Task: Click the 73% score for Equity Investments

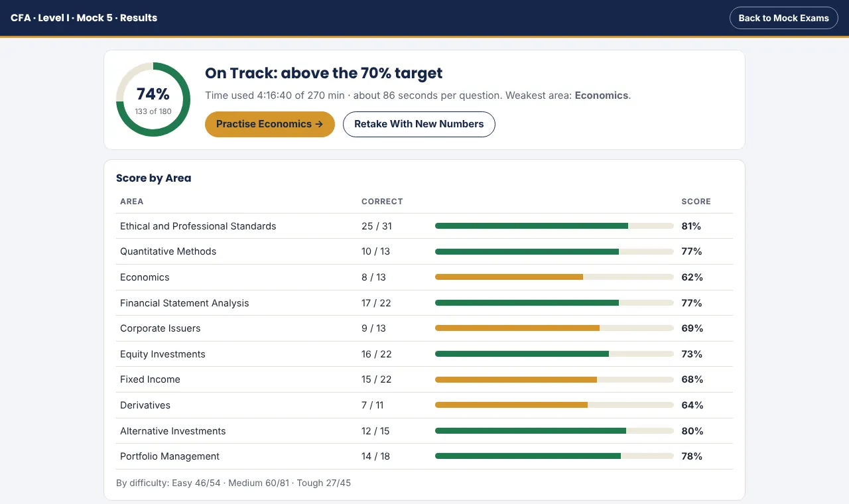Action: pos(692,354)
